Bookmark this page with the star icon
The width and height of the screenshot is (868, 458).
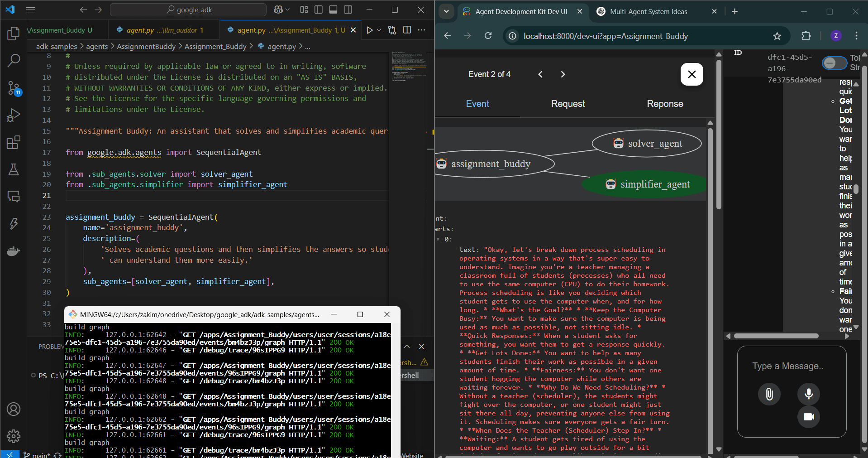777,36
